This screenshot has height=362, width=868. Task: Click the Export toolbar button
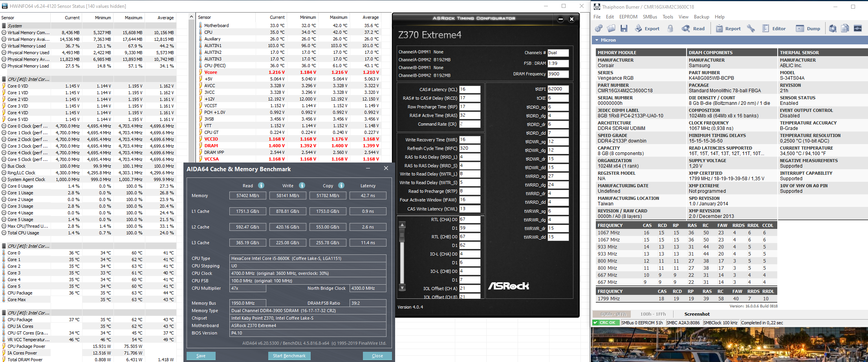[647, 28]
